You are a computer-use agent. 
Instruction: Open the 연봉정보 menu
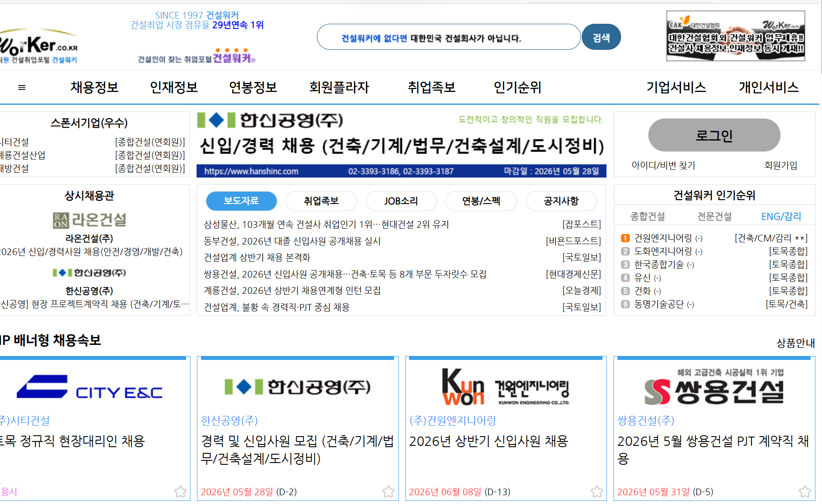tap(253, 87)
